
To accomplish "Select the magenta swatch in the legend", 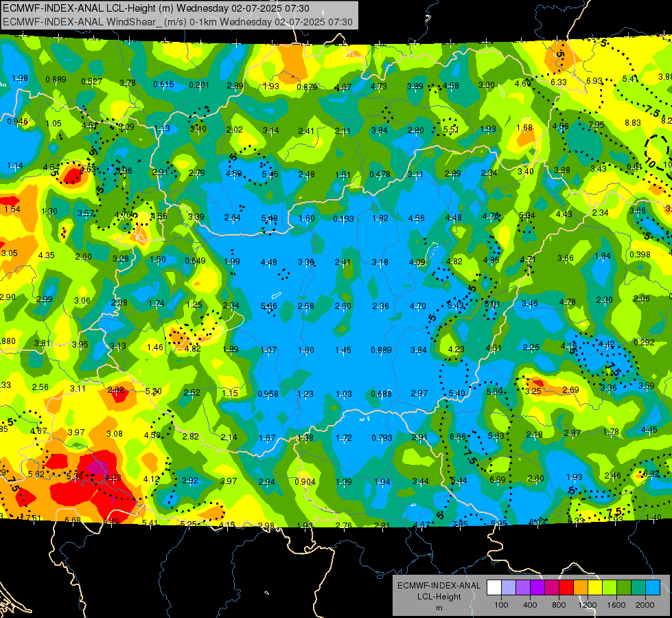I will click(x=552, y=588).
